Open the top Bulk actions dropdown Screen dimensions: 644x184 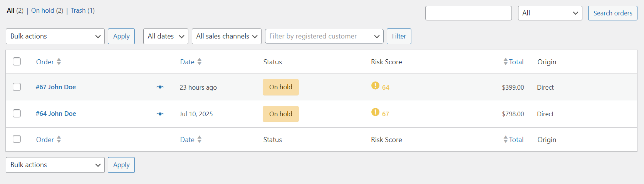pyautogui.click(x=55, y=36)
